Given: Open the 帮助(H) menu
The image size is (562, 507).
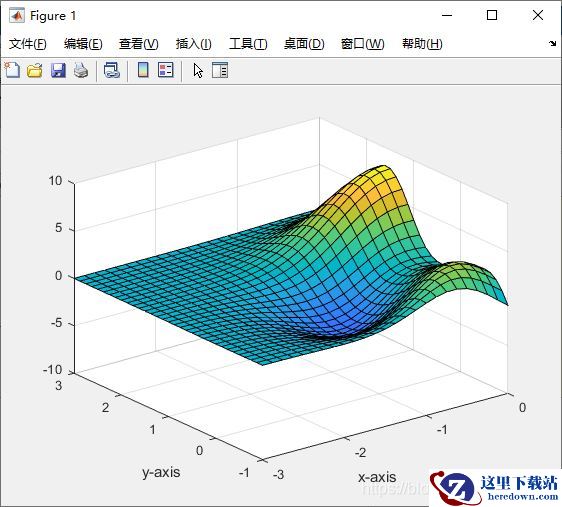Looking at the screenshot, I should (x=422, y=44).
